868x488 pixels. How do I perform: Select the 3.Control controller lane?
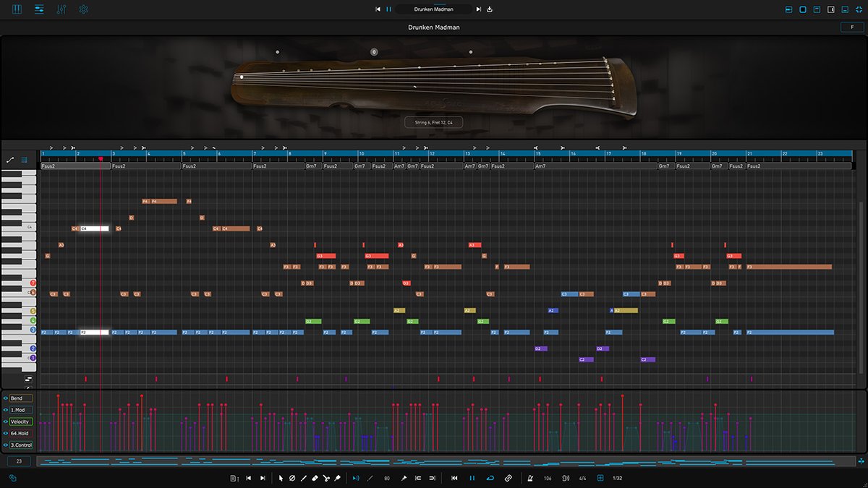click(x=21, y=445)
